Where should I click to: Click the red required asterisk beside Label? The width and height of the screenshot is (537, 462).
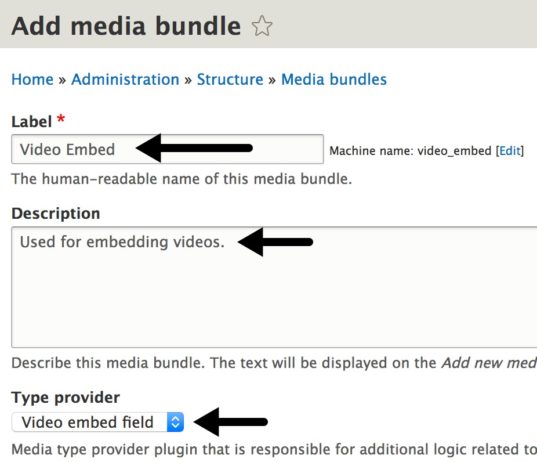point(61,120)
